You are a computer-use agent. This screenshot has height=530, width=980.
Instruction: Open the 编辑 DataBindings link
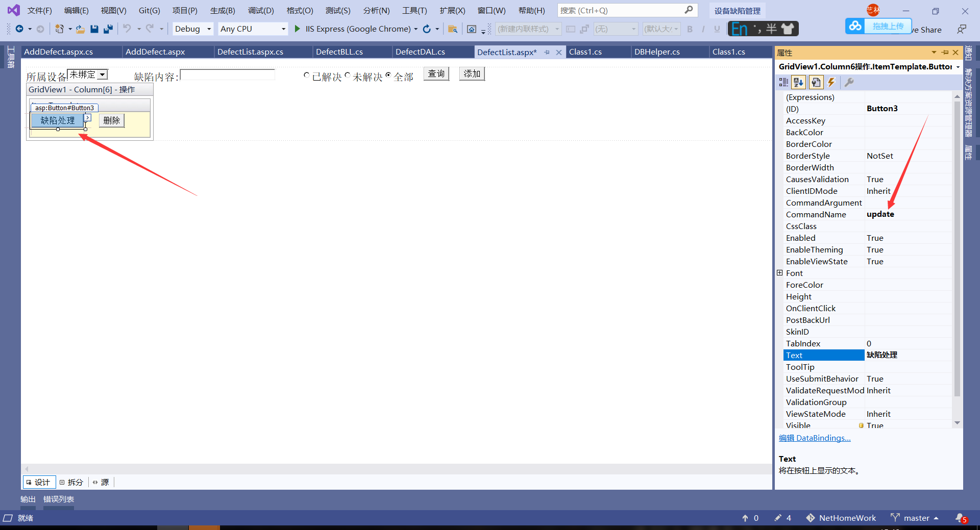[815, 438]
